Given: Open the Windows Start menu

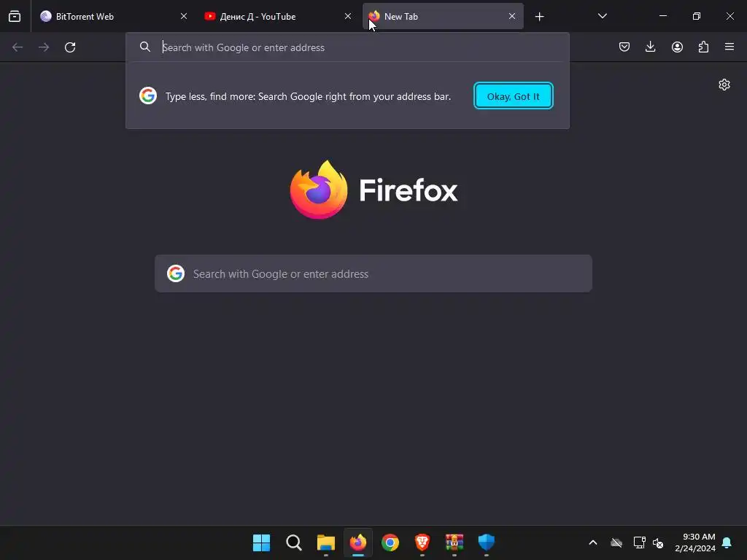Looking at the screenshot, I should click(262, 542).
